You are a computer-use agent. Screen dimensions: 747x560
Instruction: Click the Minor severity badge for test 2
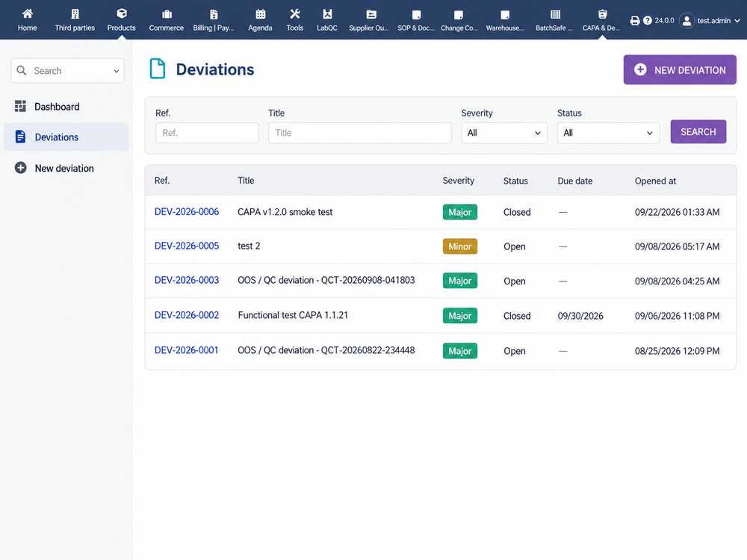[459, 246]
